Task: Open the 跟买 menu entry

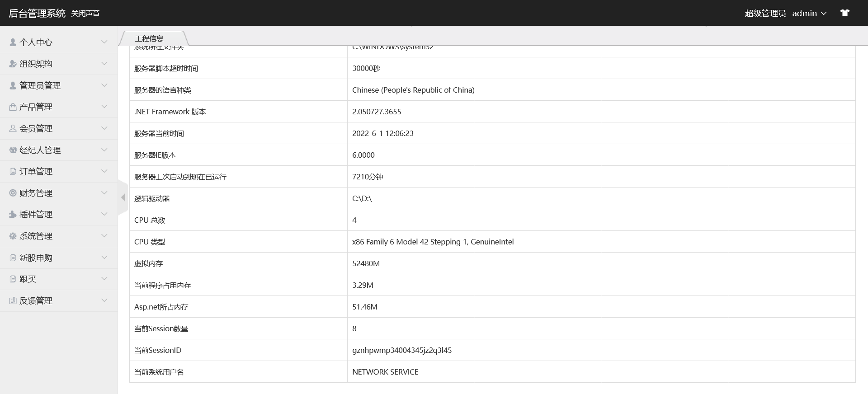Action: [28, 279]
